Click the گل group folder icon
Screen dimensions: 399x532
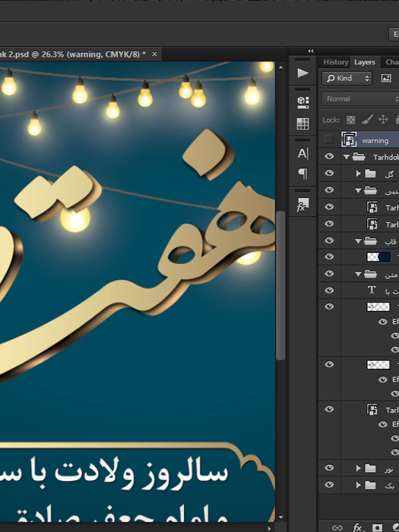point(370,173)
